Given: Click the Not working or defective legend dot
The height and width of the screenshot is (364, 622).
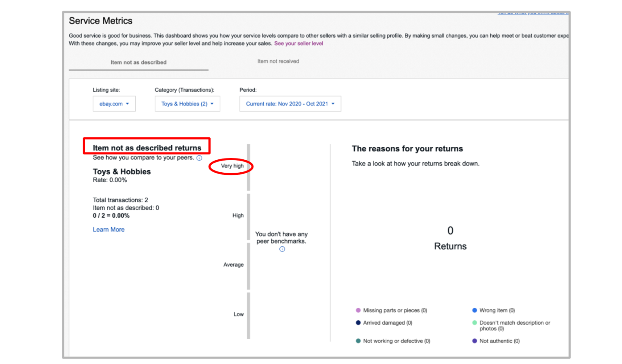Looking at the screenshot, I should tap(358, 341).
